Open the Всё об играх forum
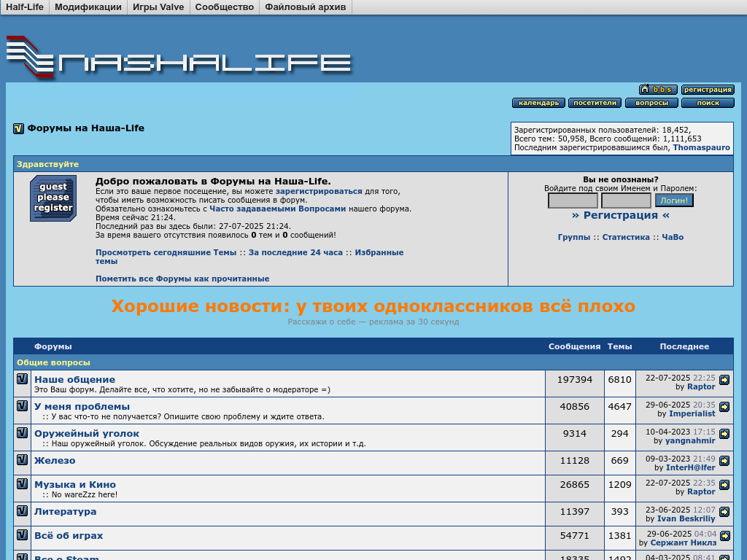Image resolution: width=747 pixels, height=560 pixels. pyautogui.click(x=69, y=535)
